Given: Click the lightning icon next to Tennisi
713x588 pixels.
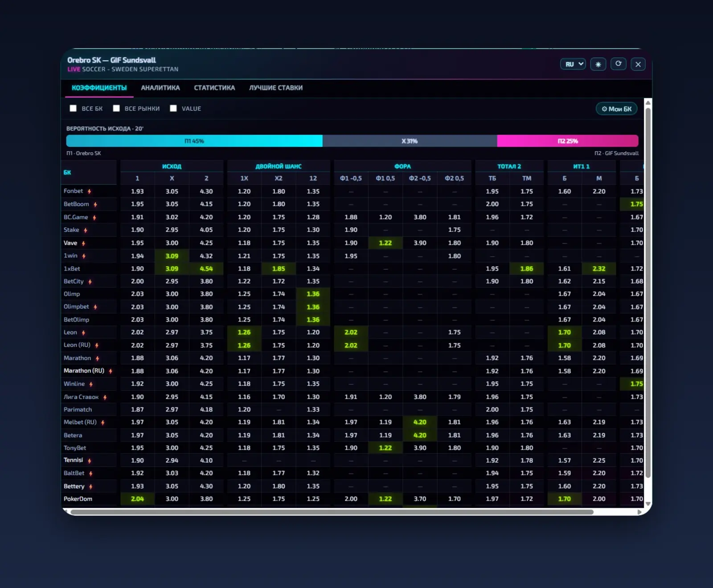Looking at the screenshot, I should (x=90, y=461).
